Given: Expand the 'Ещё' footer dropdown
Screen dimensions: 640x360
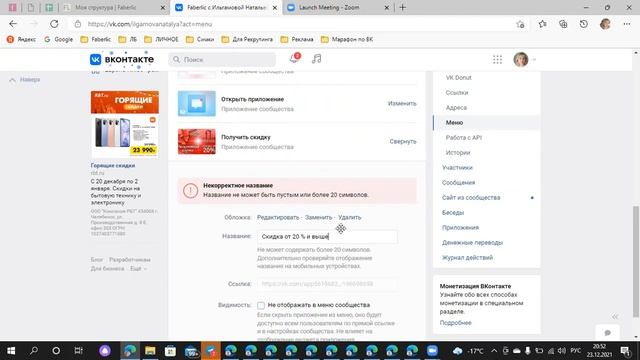Looking at the screenshot, I should point(138,269).
